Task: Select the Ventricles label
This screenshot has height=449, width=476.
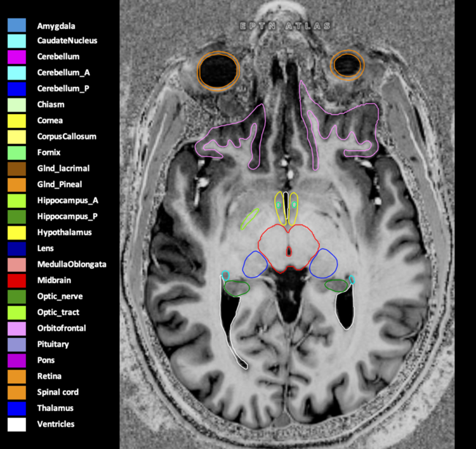Action: click(56, 424)
